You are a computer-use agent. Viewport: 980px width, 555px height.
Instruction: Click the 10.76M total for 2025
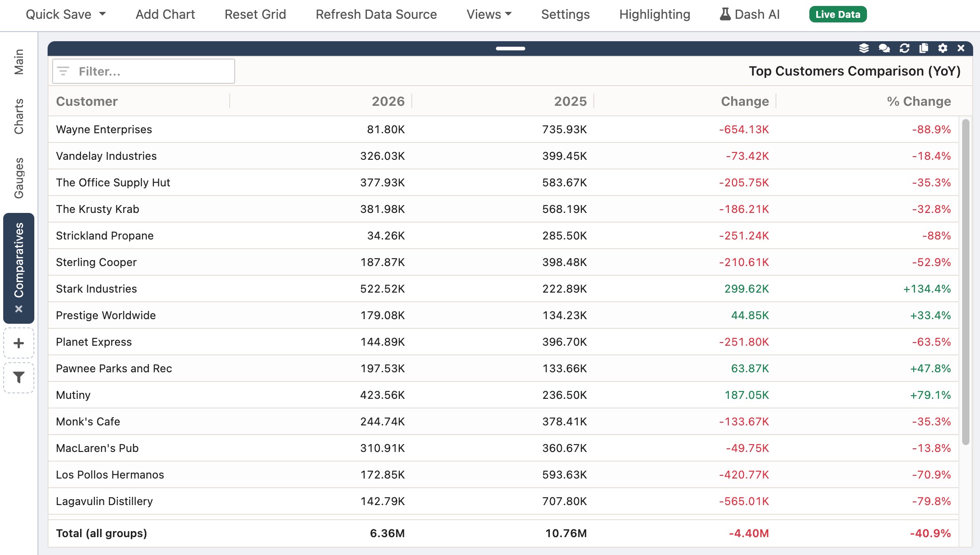tap(566, 533)
